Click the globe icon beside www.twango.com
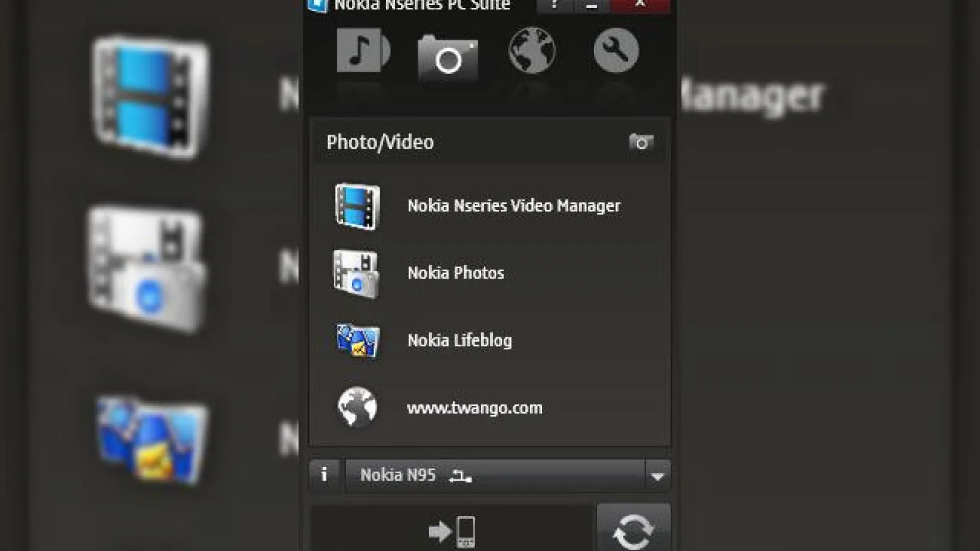The height and width of the screenshot is (551, 980). (357, 407)
